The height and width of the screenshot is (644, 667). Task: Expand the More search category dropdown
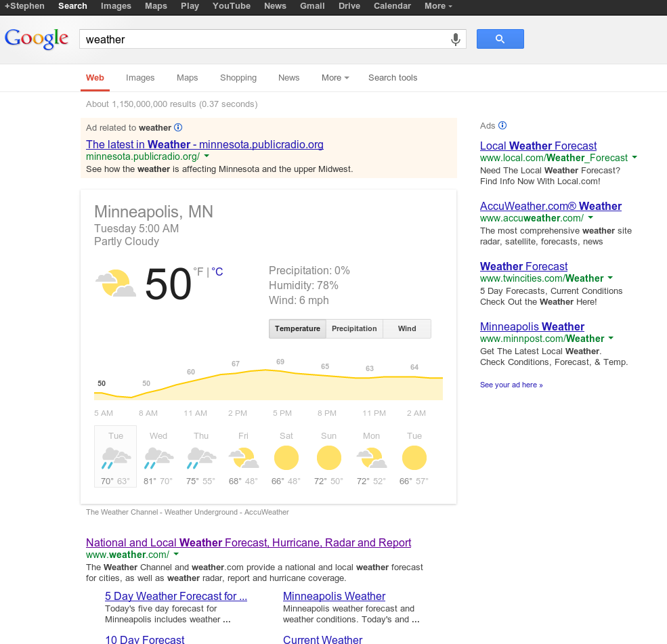pyautogui.click(x=335, y=78)
